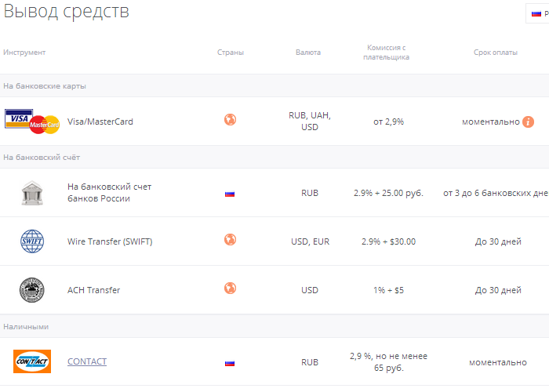Open the language selector with Russian flag
The width and height of the screenshot is (549, 392).
(x=538, y=13)
